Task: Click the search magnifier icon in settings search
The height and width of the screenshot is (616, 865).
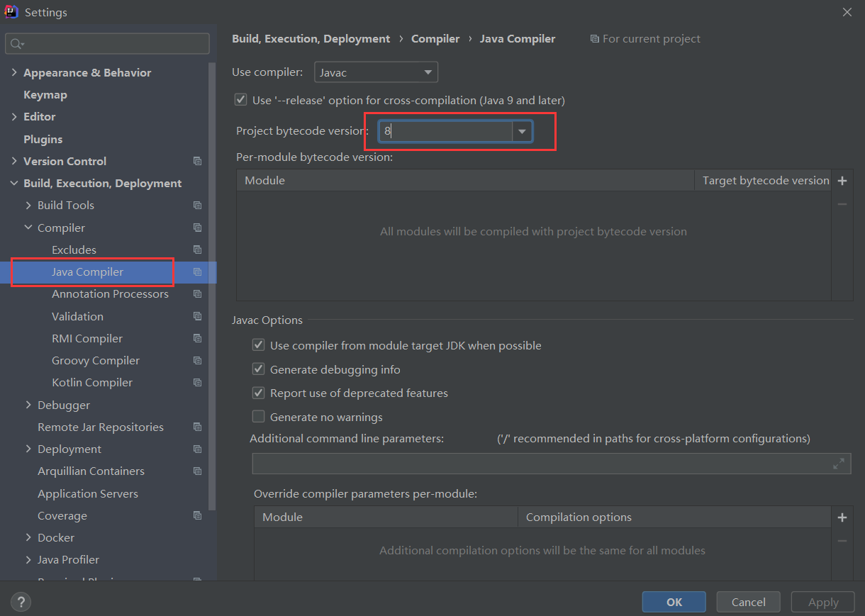Action: pyautogui.click(x=16, y=44)
